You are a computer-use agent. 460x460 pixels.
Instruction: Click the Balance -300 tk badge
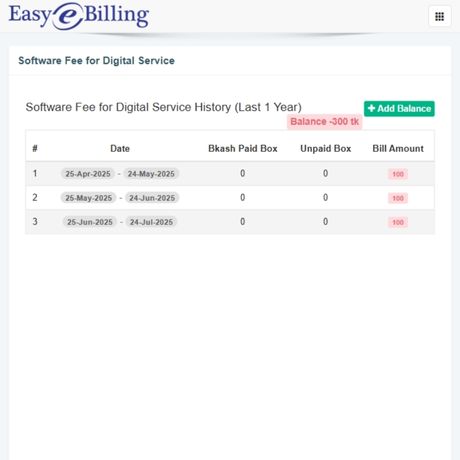[x=325, y=122]
